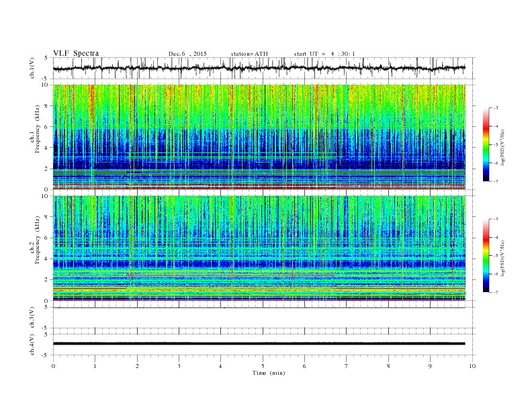Click the '4' kHz tick on ch.2 spectrogram

(x=47, y=259)
